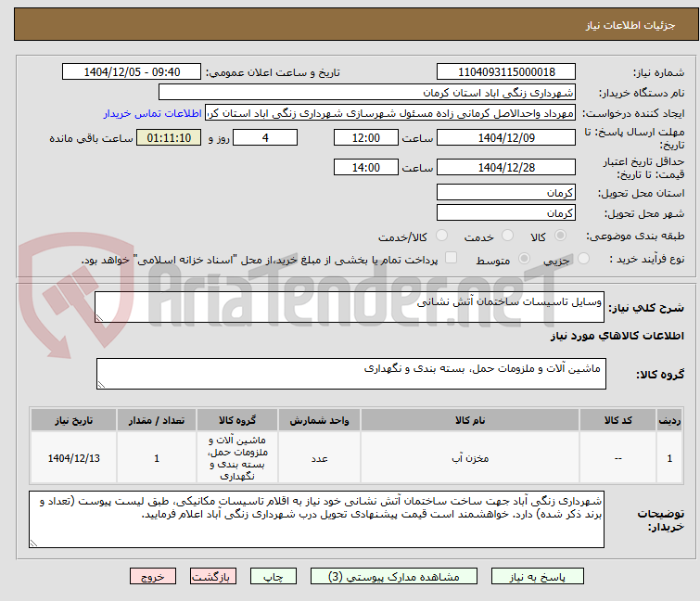Click the quantity cell showing 1
This screenshot has height=601, width=700.
[x=157, y=458]
